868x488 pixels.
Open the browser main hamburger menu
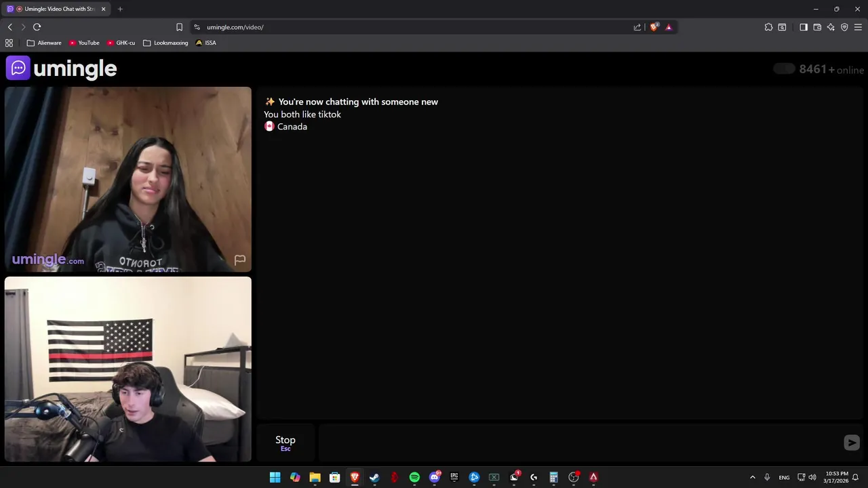858,27
